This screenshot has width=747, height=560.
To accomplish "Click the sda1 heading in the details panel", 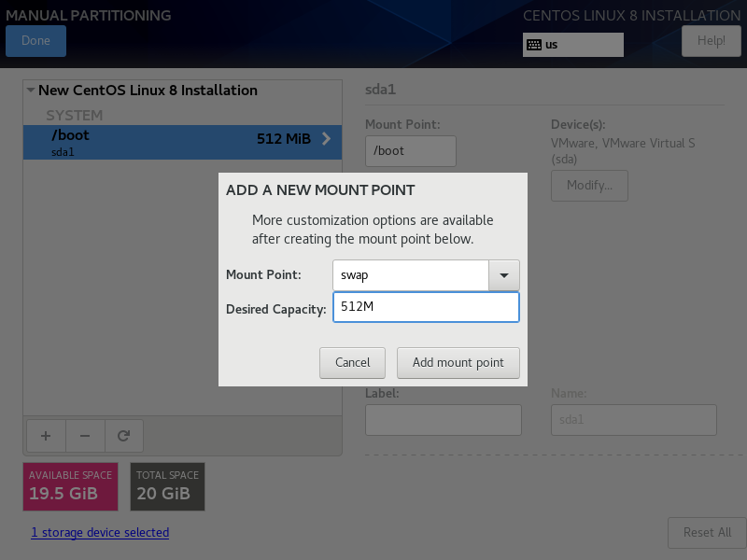I will click(x=380, y=90).
